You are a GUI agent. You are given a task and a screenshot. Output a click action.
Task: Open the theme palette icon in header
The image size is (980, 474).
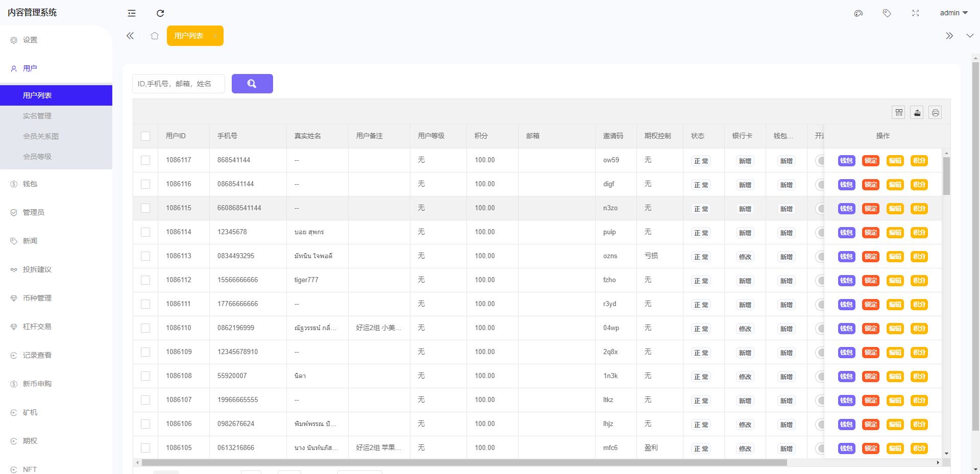[x=859, y=13]
